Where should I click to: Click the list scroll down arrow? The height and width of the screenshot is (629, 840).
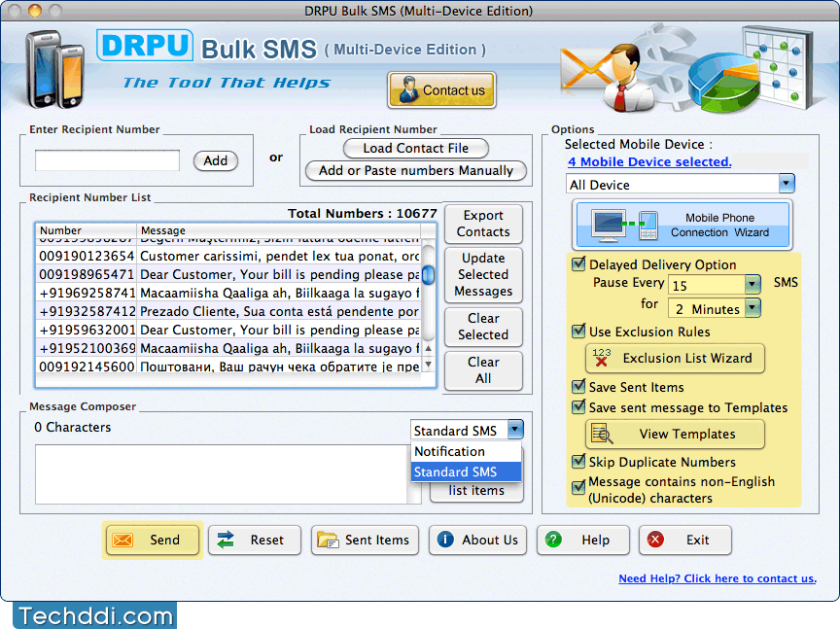point(428,365)
